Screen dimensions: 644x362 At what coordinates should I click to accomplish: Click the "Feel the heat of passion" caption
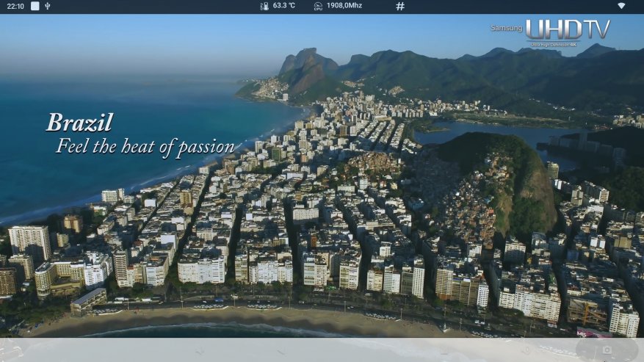pyautogui.click(x=145, y=145)
